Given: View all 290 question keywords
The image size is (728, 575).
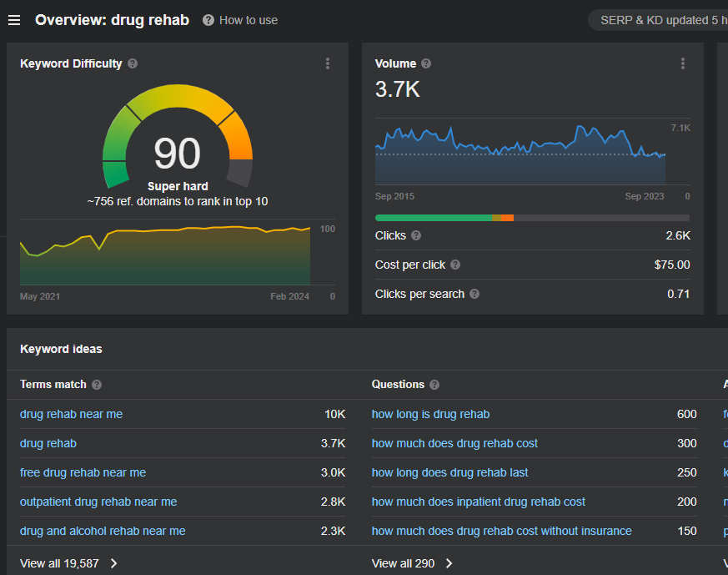Looking at the screenshot, I should (403, 563).
